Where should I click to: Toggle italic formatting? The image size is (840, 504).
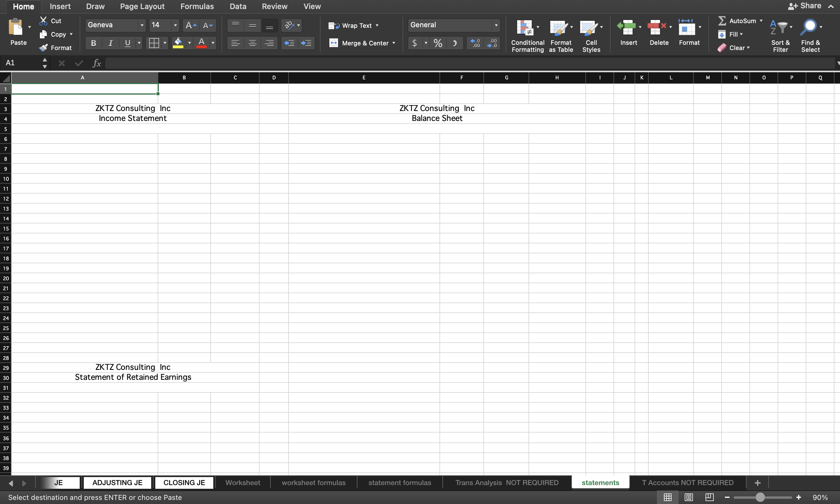[x=110, y=43]
